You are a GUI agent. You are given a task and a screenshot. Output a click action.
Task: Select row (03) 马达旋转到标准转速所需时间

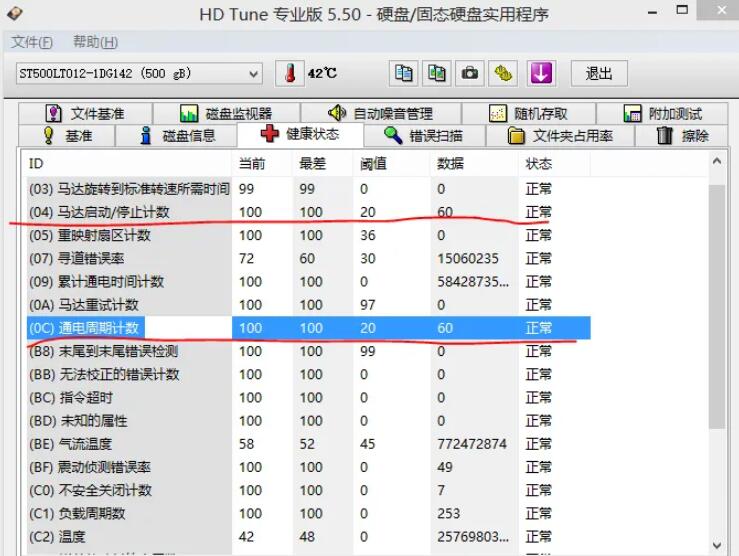(309, 189)
